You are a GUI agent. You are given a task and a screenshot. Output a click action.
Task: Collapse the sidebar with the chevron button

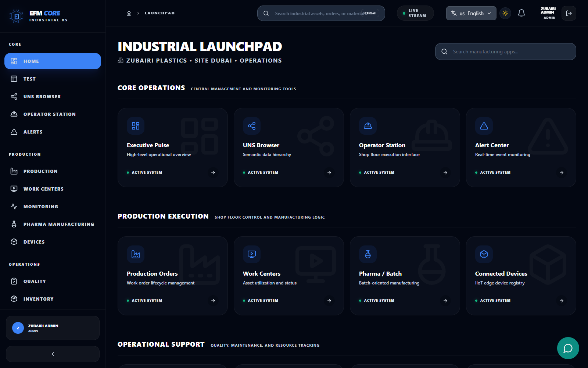click(53, 354)
